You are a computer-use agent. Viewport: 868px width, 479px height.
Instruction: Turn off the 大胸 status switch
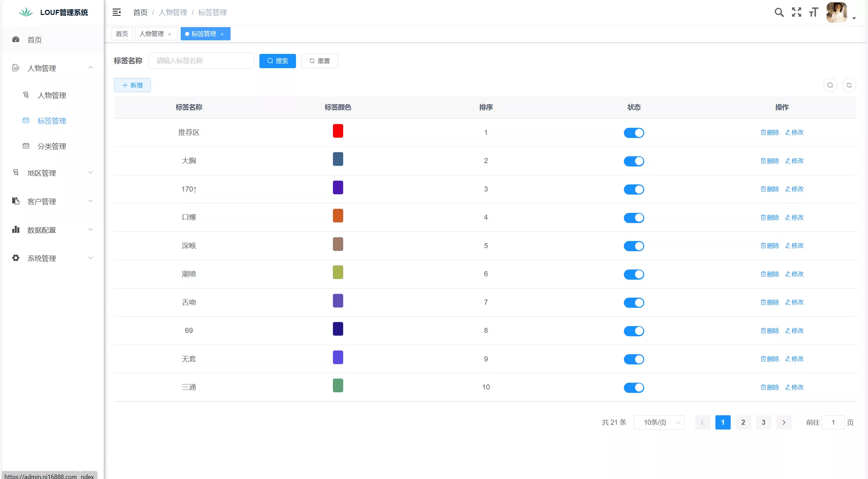633,161
